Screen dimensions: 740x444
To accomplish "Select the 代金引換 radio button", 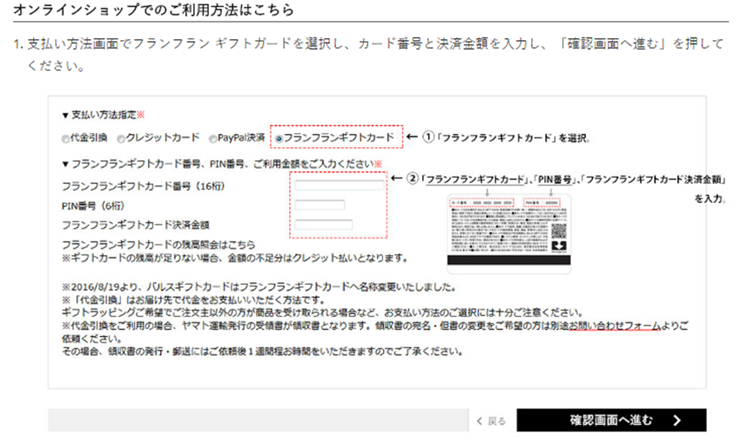I will coord(66,137).
